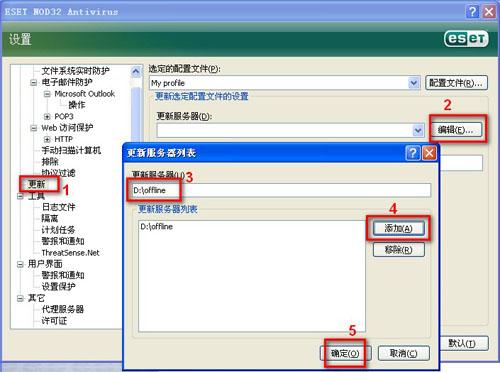Viewport: 500px width, 372px height.
Task: Click the tree scrollbar up arrow
Action: [x=136, y=71]
